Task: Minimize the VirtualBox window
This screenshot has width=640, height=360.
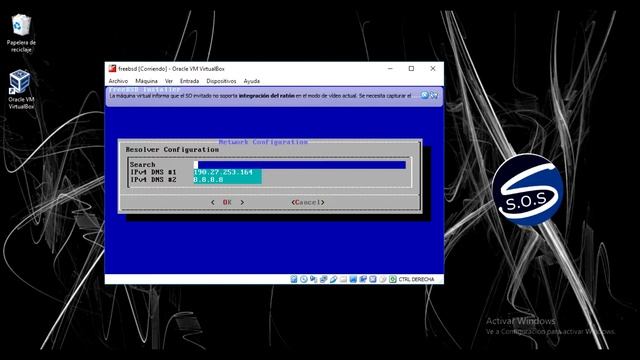Action: click(390, 69)
